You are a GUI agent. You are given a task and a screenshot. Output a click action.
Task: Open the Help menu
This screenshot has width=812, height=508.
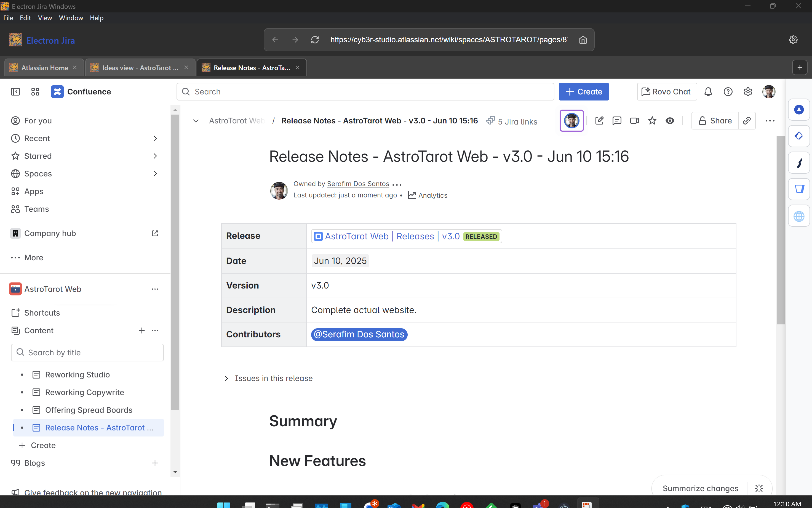pos(97,18)
